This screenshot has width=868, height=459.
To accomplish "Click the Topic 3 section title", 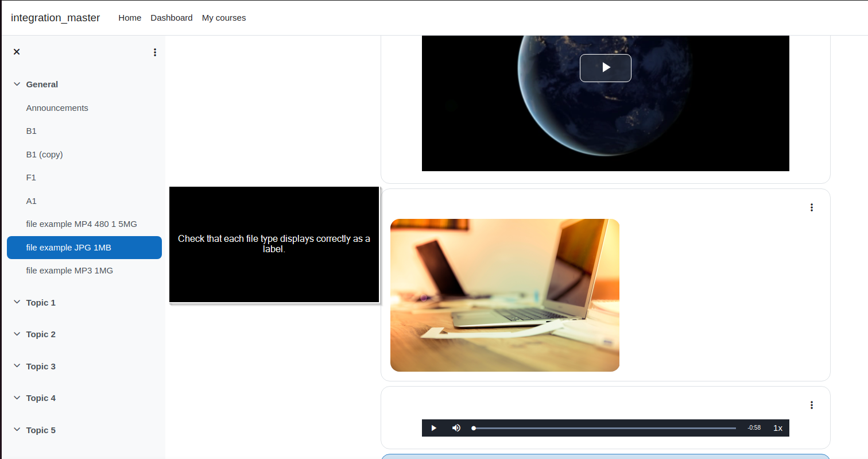I will coord(41,367).
